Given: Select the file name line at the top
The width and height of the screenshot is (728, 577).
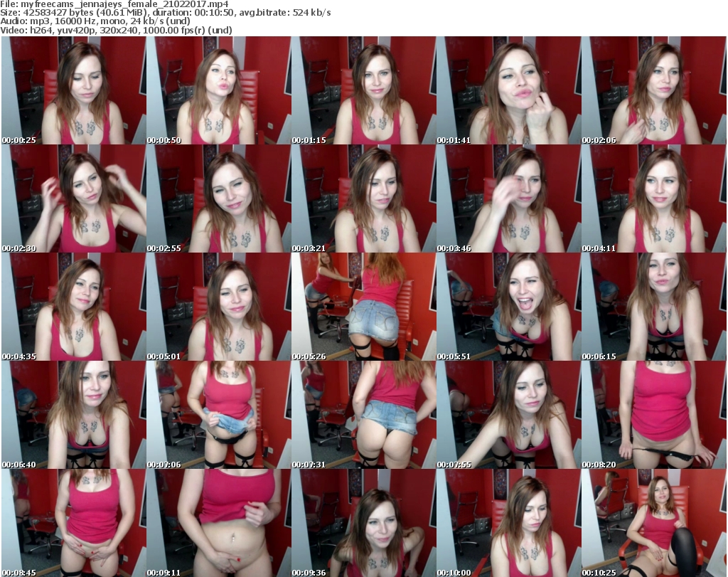Looking at the screenshot, I should (x=114, y=4).
